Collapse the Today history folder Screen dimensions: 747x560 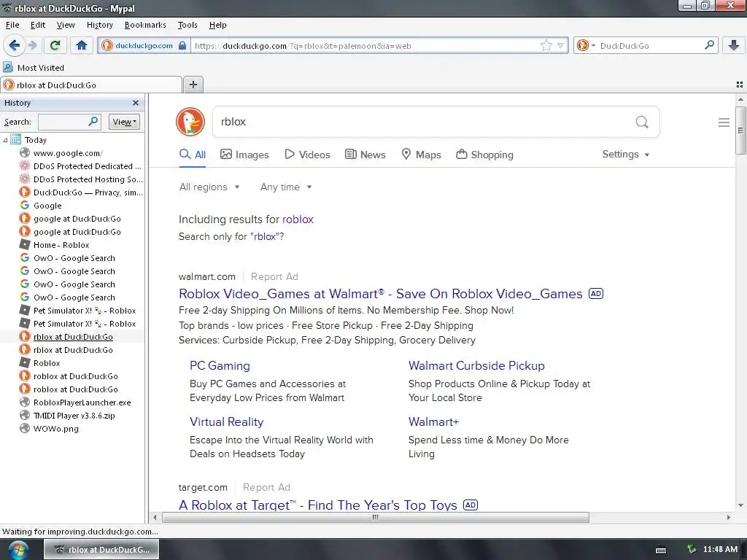coord(5,140)
